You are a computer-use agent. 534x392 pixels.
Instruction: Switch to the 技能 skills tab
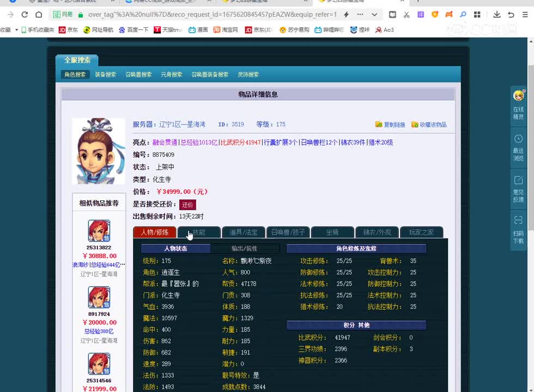pos(199,232)
